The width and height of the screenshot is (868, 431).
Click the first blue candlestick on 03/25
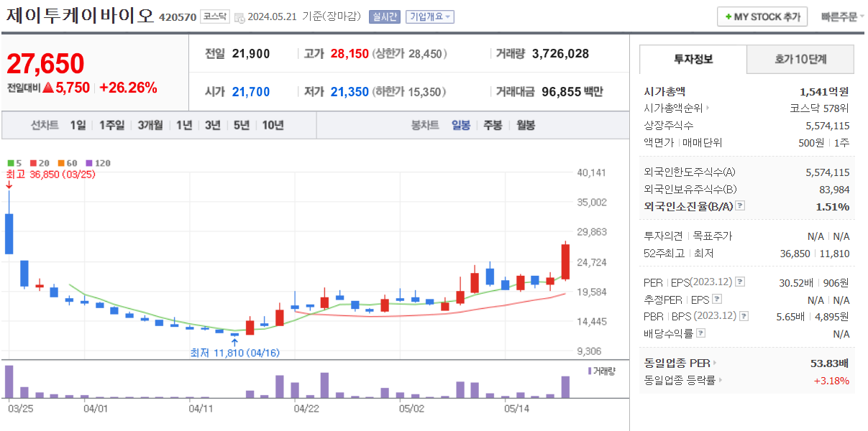coord(9,233)
